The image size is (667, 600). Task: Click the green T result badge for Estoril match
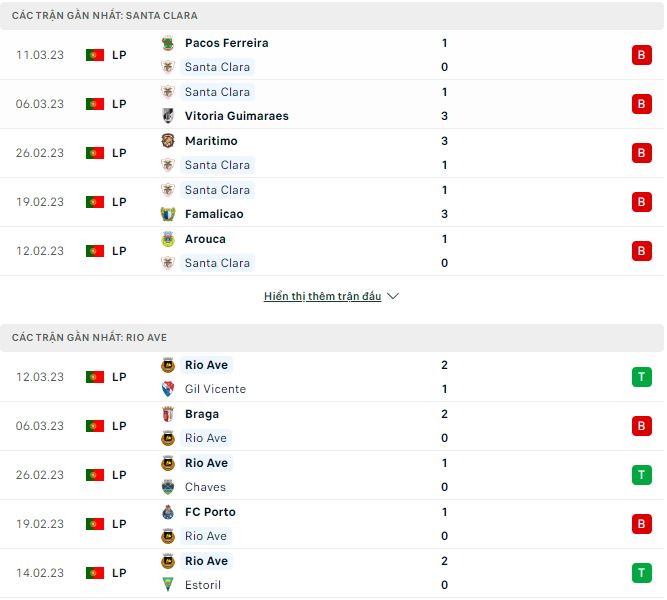(x=641, y=573)
